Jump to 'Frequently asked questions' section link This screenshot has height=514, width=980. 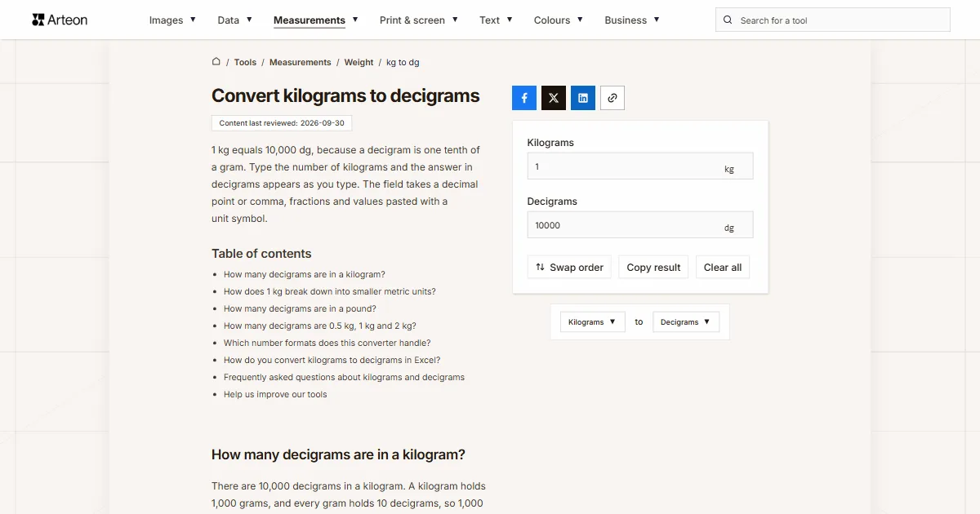pyautogui.click(x=344, y=377)
